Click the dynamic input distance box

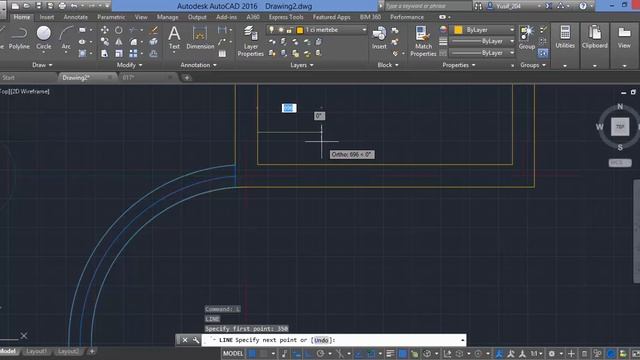(x=289, y=108)
